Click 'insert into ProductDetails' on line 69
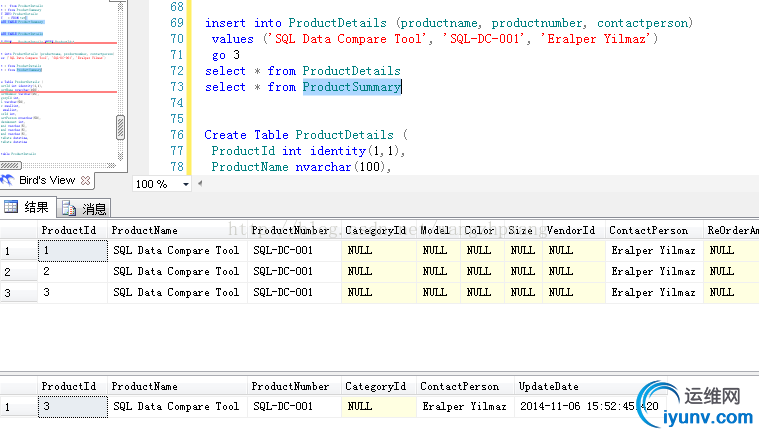 [296, 23]
